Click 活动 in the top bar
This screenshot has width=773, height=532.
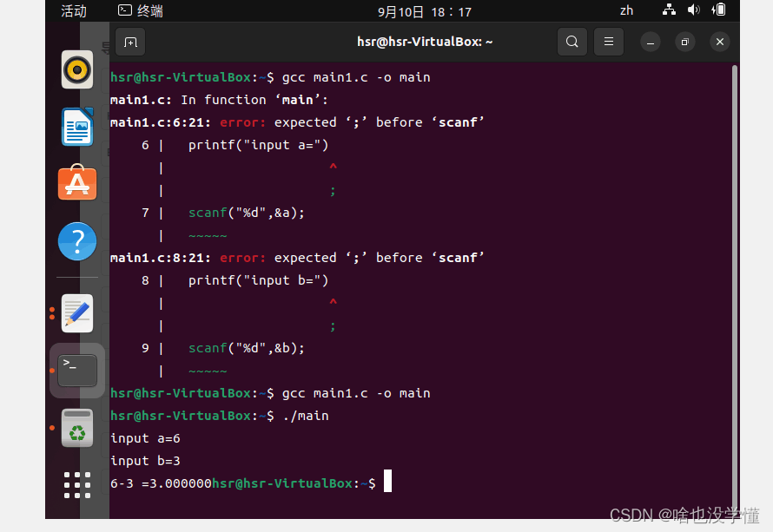[x=72, y=11]
